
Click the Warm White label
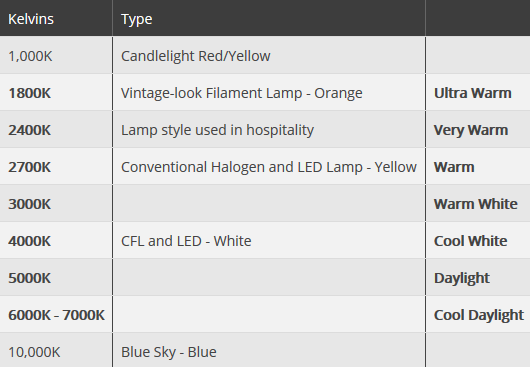[476, 204]
